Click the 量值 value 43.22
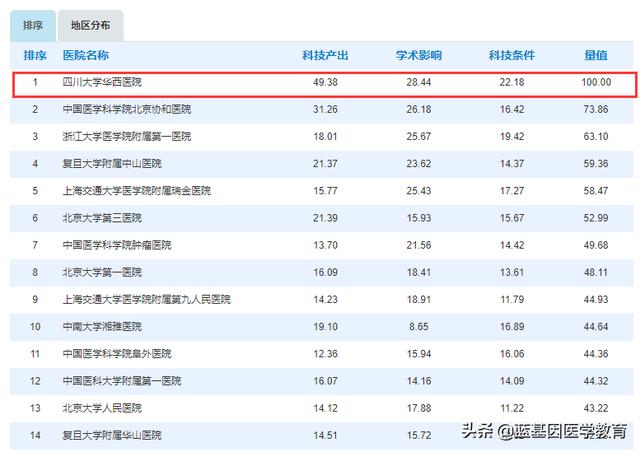The width and height of the screenshot is (640, 452). coord(596,408)
